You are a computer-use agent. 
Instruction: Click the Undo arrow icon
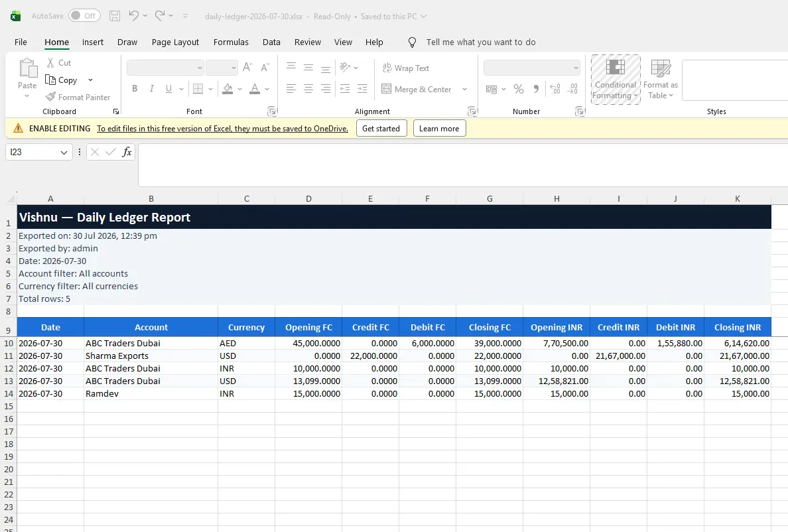[133, 15]
